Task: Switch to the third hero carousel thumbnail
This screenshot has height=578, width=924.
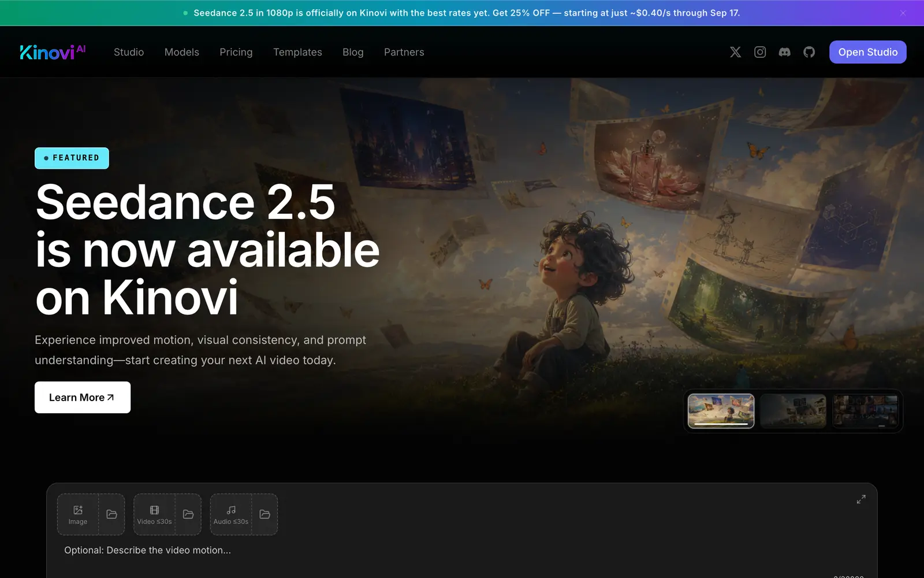Action: (x=865, y=411)
